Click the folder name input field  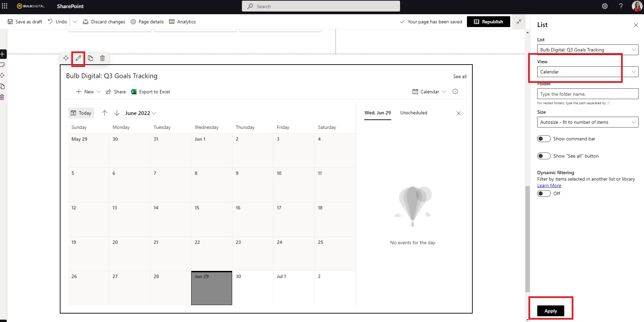pos(588,94)
